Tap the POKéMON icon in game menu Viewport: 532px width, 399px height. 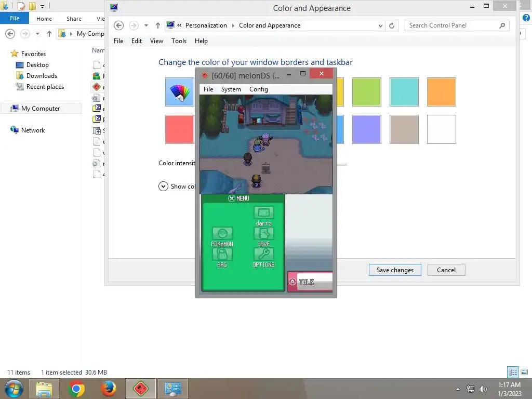tap(222, 234)
